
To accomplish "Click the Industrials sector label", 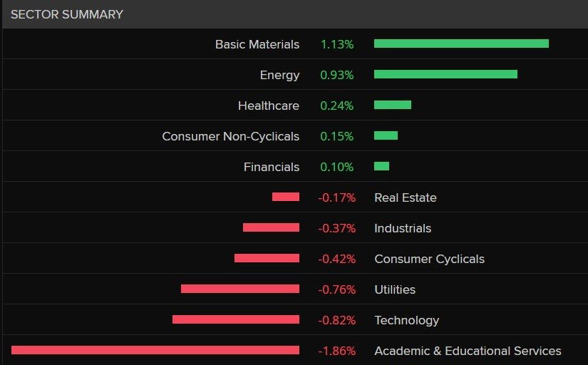I will coord(403,228).
